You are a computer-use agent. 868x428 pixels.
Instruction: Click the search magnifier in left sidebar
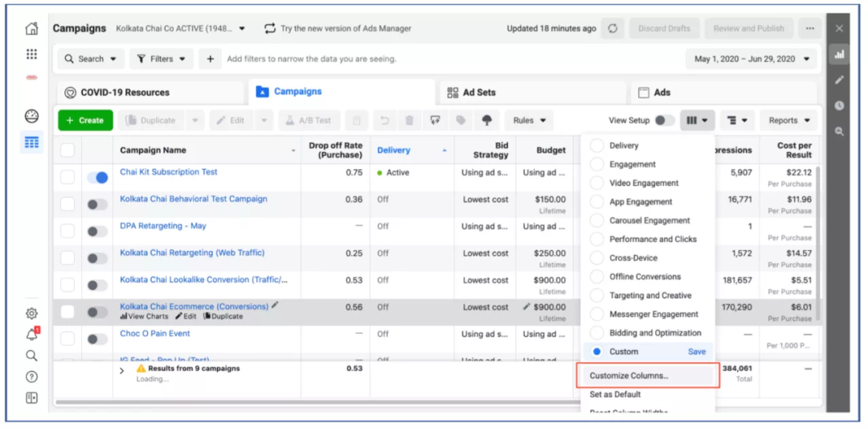pos(31,356)
